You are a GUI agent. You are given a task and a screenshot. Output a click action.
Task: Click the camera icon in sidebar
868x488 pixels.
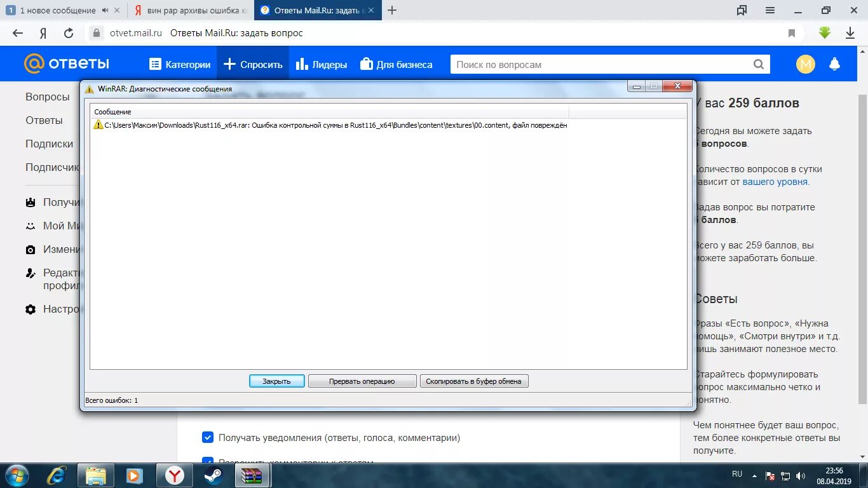31,250
